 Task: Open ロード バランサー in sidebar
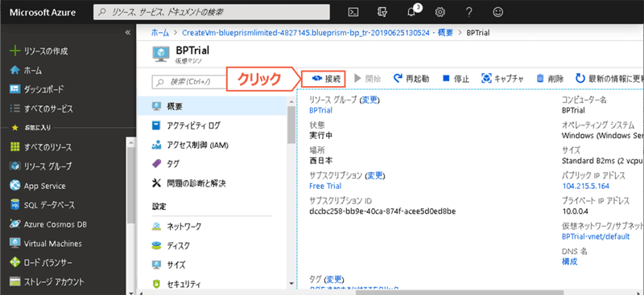[41, 263]
